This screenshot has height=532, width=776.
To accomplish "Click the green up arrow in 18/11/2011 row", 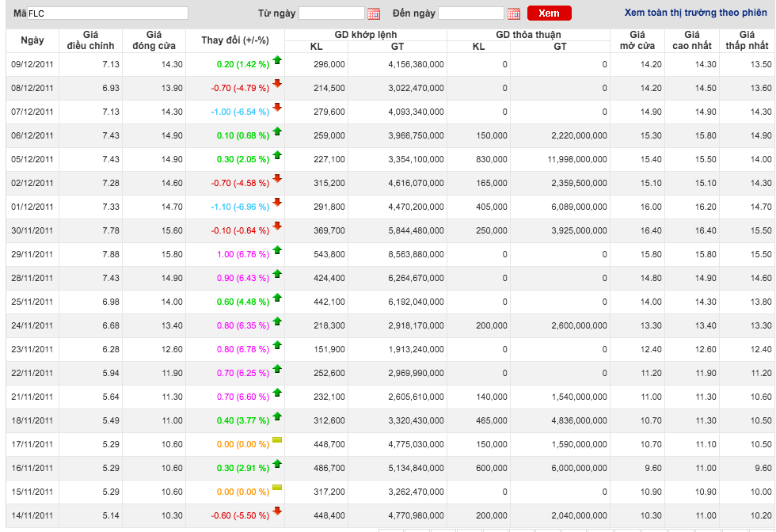I will coord(277,416).
